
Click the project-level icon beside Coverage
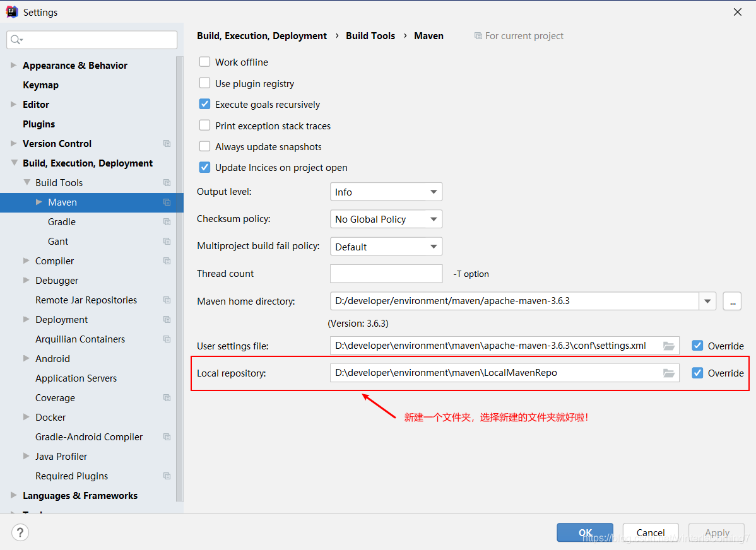tap(167, 397)
